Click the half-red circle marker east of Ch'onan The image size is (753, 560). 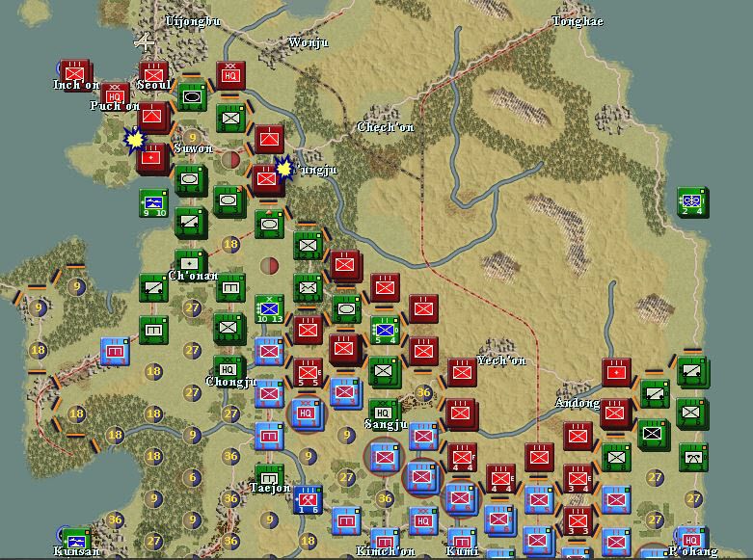[x=269, y=265]
